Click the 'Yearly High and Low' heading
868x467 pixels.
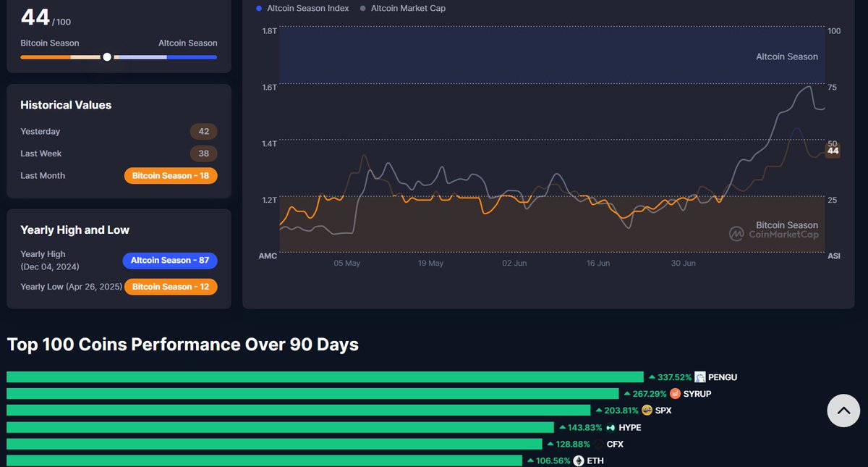pos(75,230)
